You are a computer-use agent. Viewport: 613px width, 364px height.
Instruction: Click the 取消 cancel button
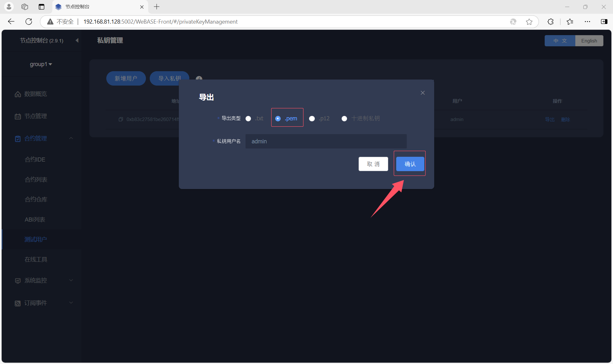pyautogui.click(x=373, y=164)
